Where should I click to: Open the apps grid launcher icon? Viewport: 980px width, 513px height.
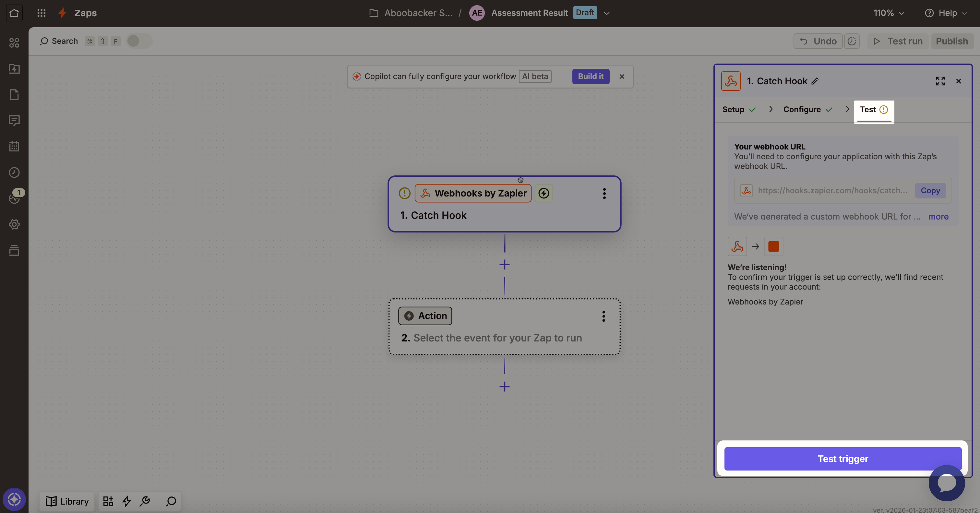coord(41,13)
